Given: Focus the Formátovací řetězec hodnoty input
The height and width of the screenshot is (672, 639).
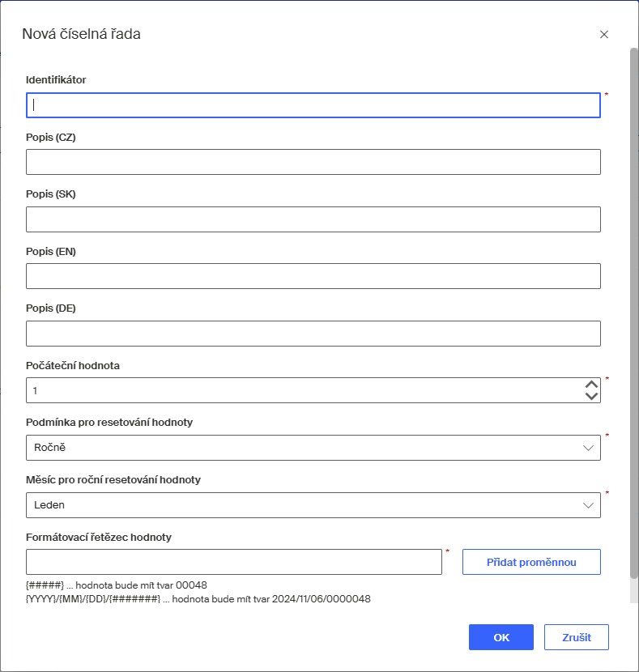Looking at the screenshot, I should [x=233, y=562].
